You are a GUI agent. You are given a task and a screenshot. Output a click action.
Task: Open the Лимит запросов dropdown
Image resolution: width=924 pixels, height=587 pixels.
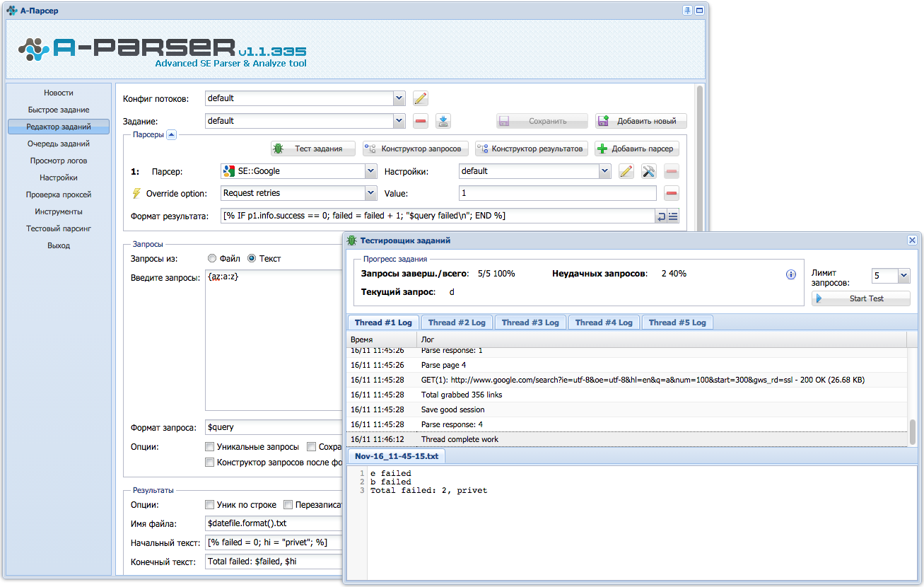[x=904, y=276]
